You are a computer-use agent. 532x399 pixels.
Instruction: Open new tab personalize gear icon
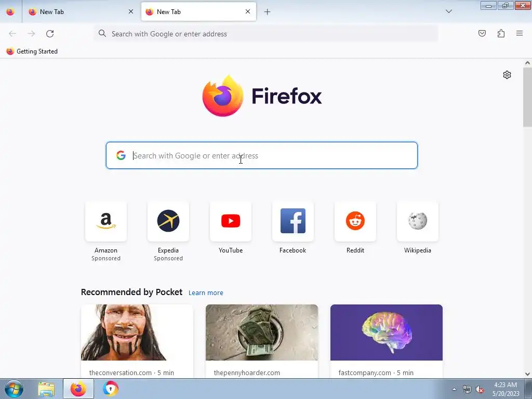(507, 75)
